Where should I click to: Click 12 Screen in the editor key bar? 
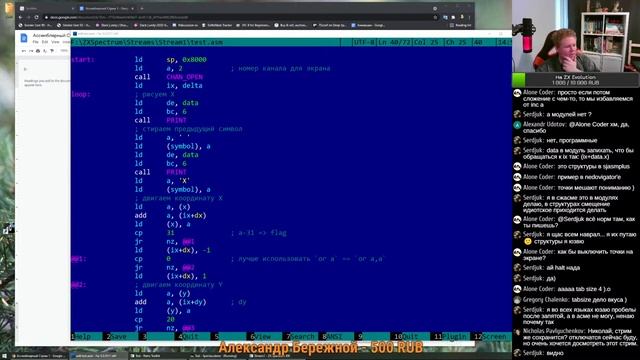tap(492, 336)
